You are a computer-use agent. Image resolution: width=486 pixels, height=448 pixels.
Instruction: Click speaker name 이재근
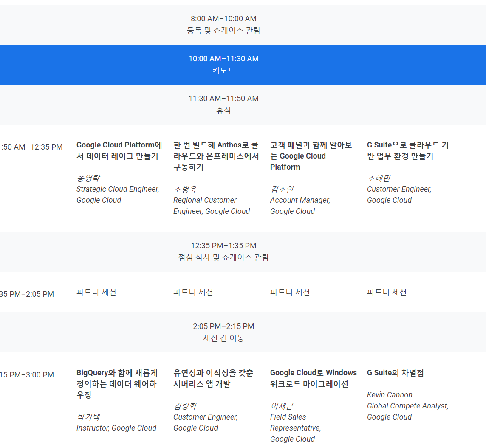(282, 406)
